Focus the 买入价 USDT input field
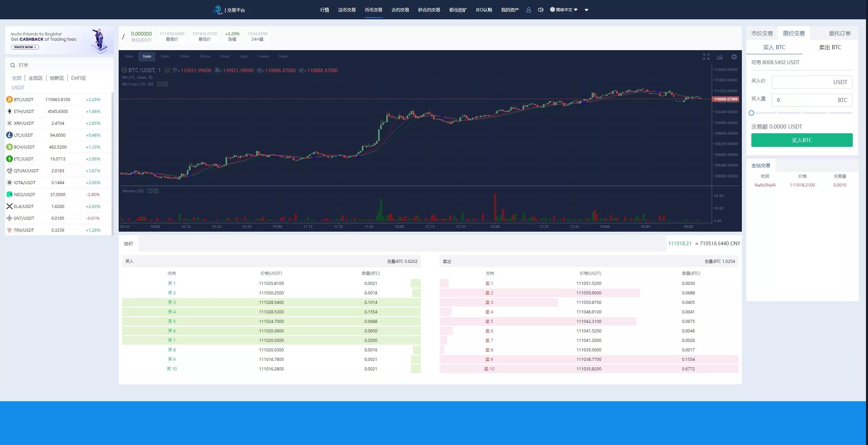Viewport: 868px width, 445px height. click(x=812, y=82)
